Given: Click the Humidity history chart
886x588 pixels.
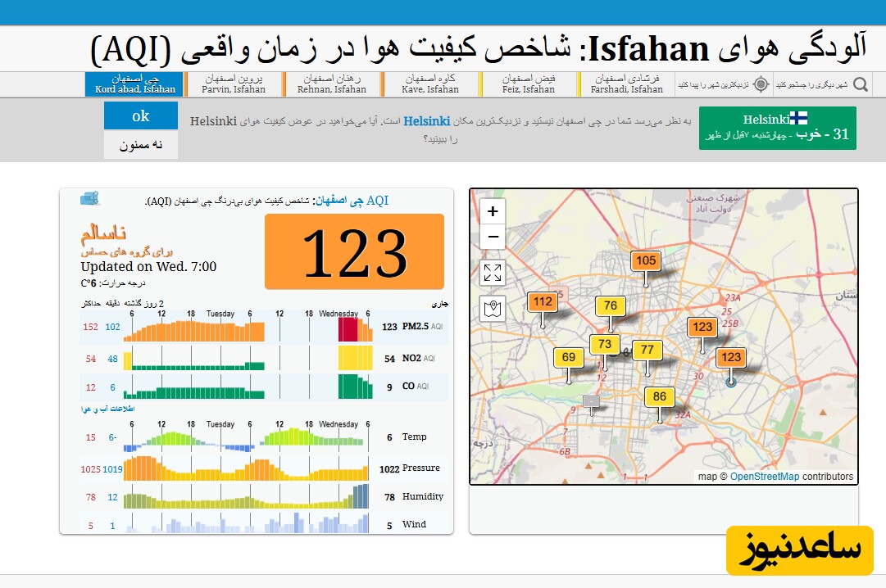Looking at the screenshot, I should (247, 496).
